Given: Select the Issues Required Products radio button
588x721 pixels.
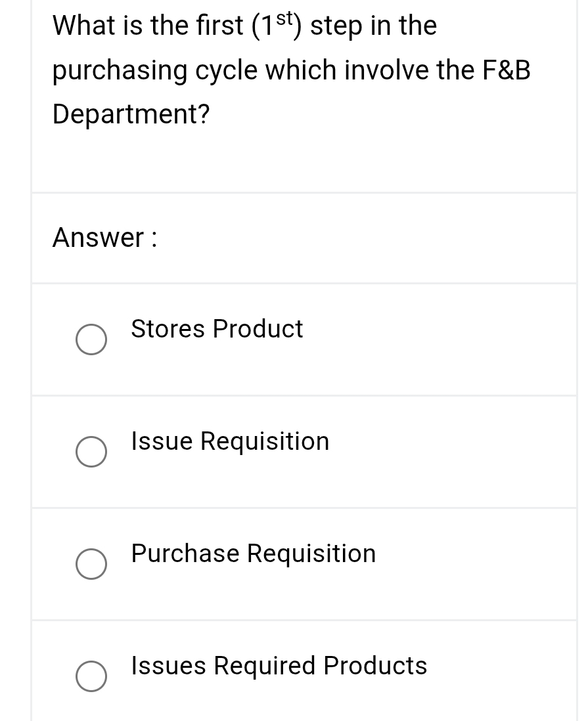Looking at the screenshot, I should click(91, 676).
